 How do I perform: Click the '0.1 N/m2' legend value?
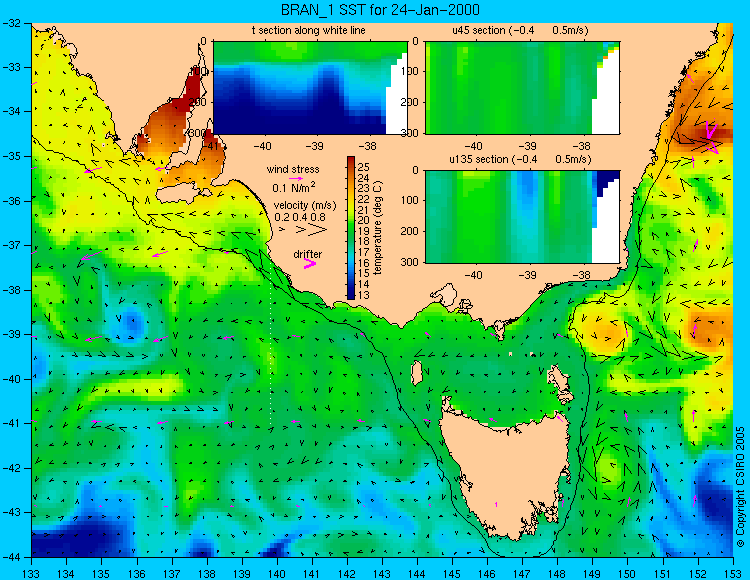point(294,187)
